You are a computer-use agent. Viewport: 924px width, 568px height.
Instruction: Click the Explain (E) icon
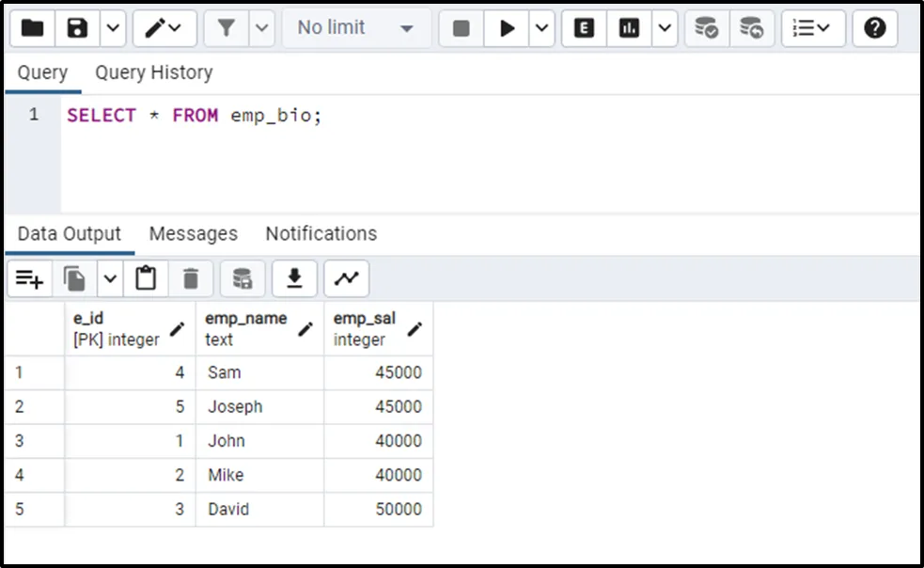584,28
